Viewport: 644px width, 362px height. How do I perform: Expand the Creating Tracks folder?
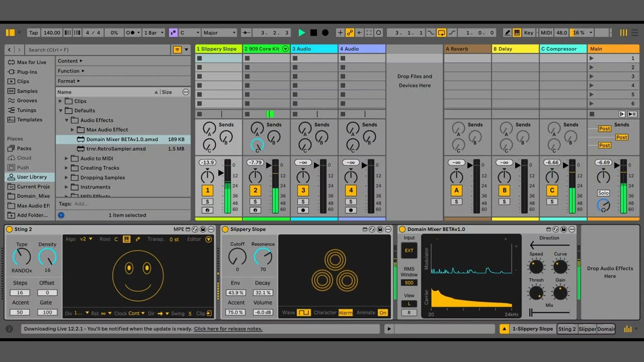(x=66, y=168)
